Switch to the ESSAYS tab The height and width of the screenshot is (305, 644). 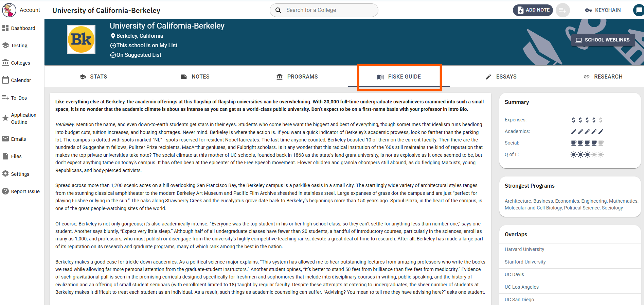point(501,77)
